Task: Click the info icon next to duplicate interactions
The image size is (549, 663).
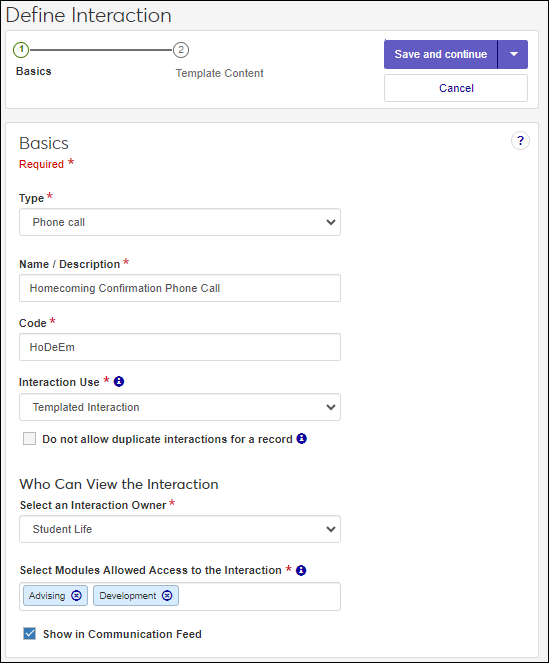Action: tap(302, 438)
